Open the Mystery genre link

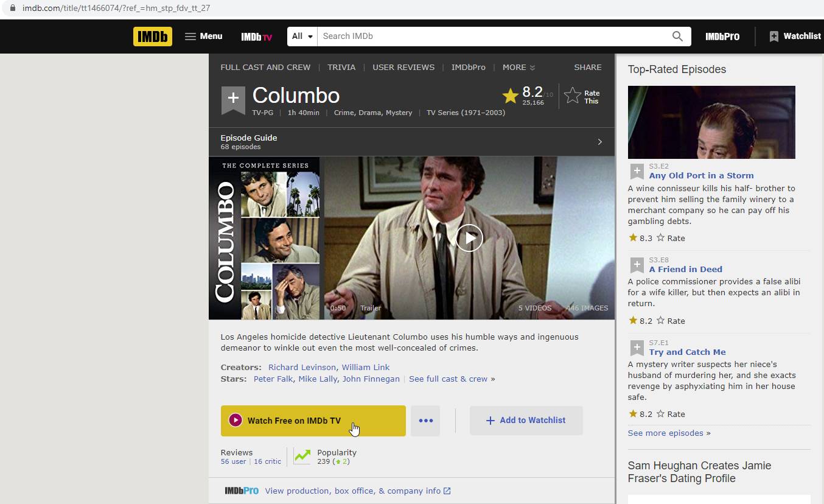pyautogui.click(x=398, y=113)
